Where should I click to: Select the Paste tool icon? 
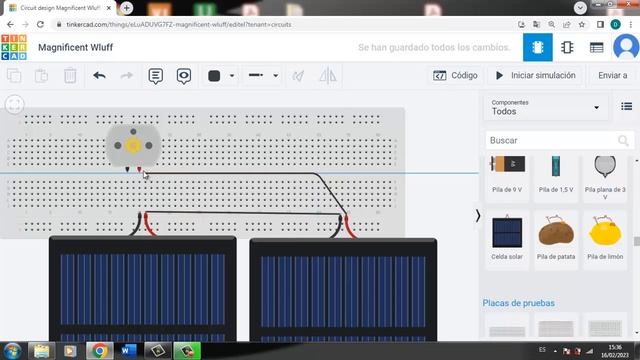coord(41,76)
